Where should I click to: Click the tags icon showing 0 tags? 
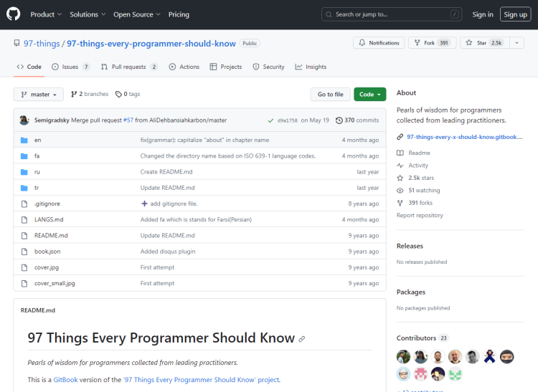pyautogui.click(x=118, y=94)
